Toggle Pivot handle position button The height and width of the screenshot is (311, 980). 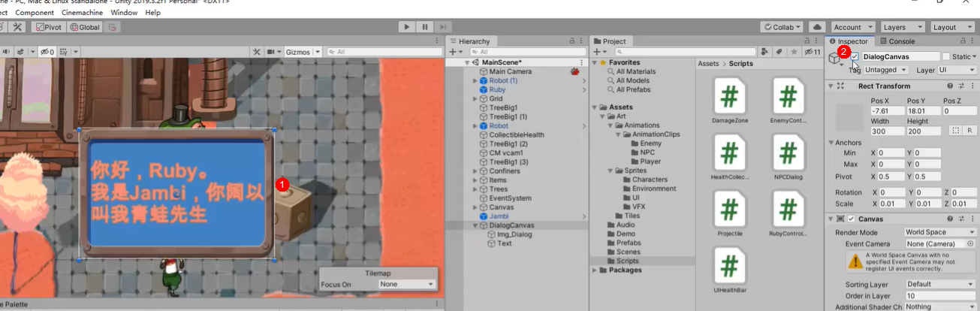pyautogui.click(x=48, y=27)
